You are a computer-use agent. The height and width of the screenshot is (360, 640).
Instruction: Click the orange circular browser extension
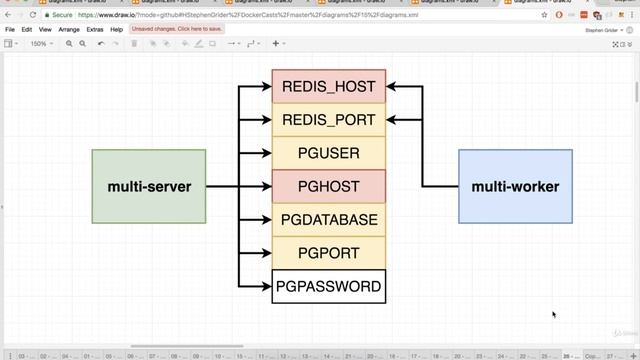pyautogui.click(x=559, y=15)
